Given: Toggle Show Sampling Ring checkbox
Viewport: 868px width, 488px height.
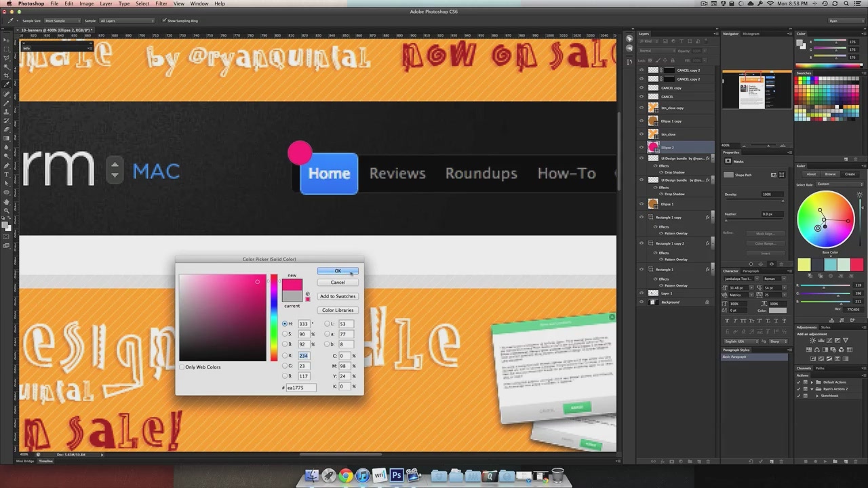Looking at the screenshot, I should tap(164, 21).
